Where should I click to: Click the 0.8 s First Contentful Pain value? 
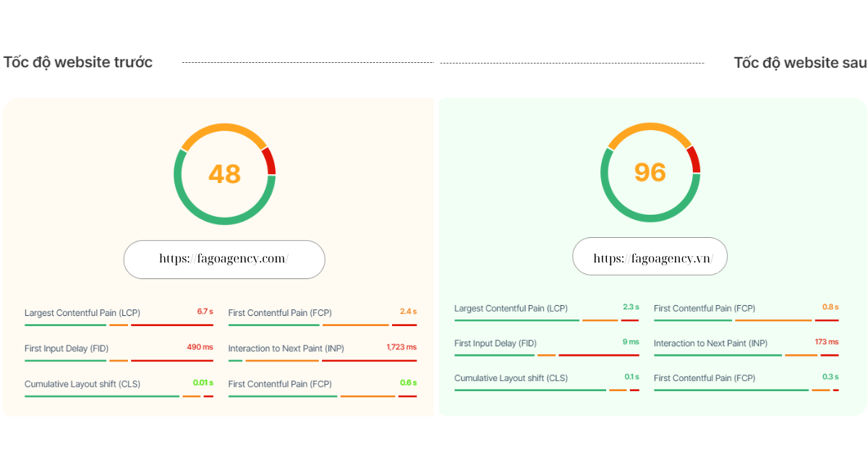pyautogui.click(x=830, y=307)
